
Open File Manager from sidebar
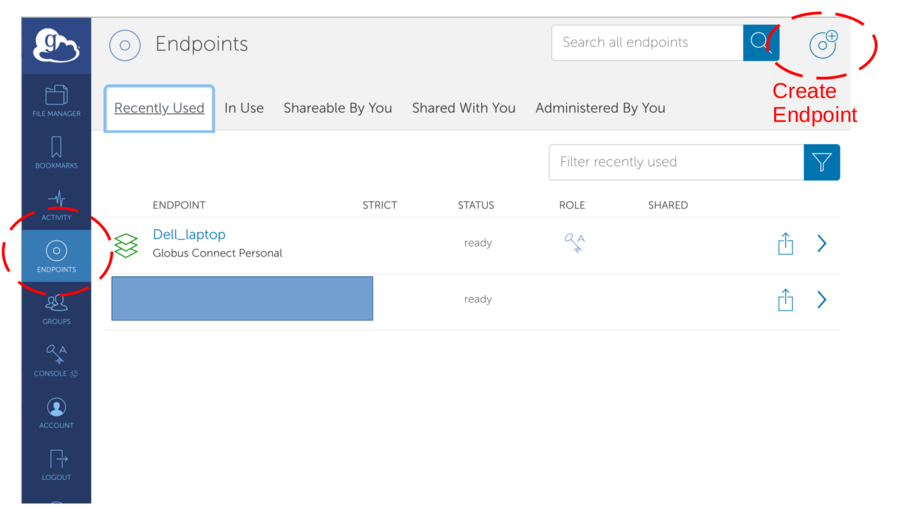click(56, 100)
